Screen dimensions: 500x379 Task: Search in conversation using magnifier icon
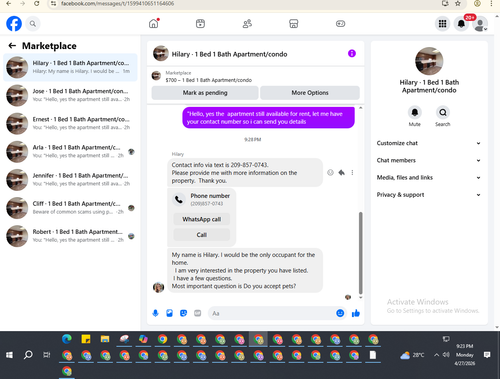pyautogui.click(x=443, y=112)
